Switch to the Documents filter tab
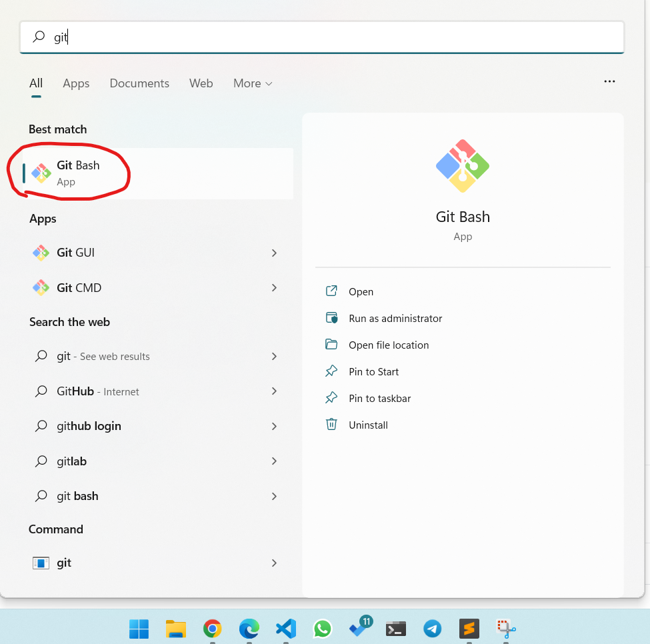The width and height of the screenshot is (650, 644). tap(139, 83)
